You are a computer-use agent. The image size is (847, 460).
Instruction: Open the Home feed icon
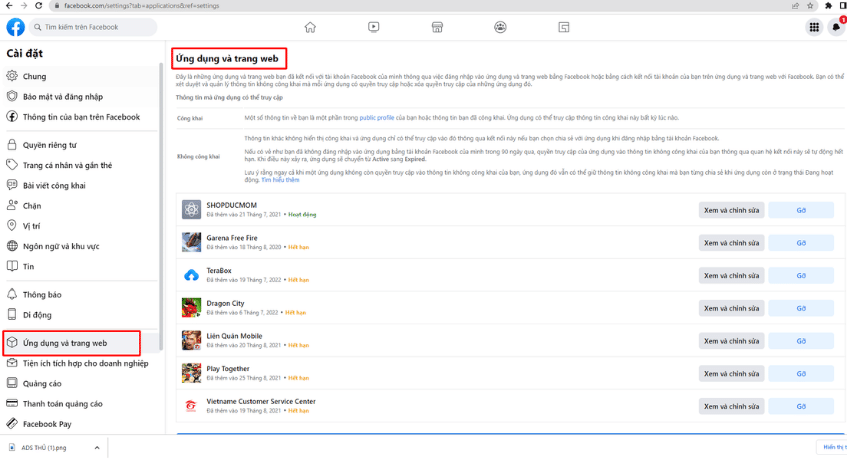coord(310,27)
